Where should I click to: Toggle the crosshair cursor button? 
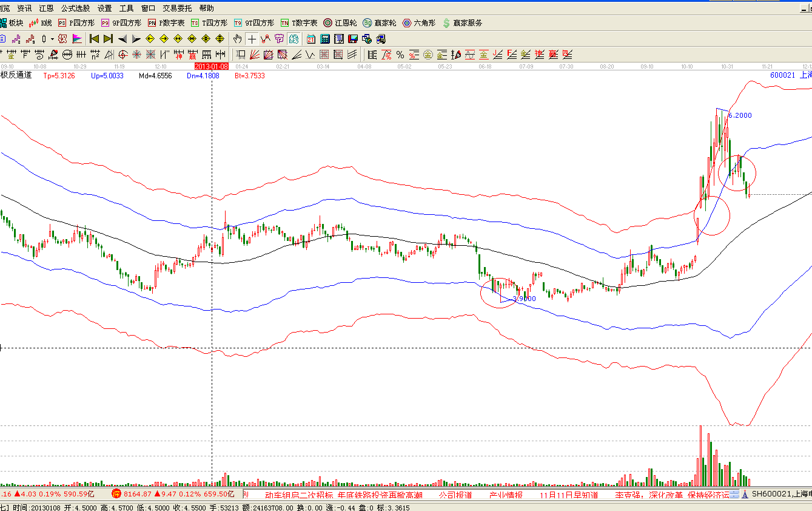pos(252,39)
